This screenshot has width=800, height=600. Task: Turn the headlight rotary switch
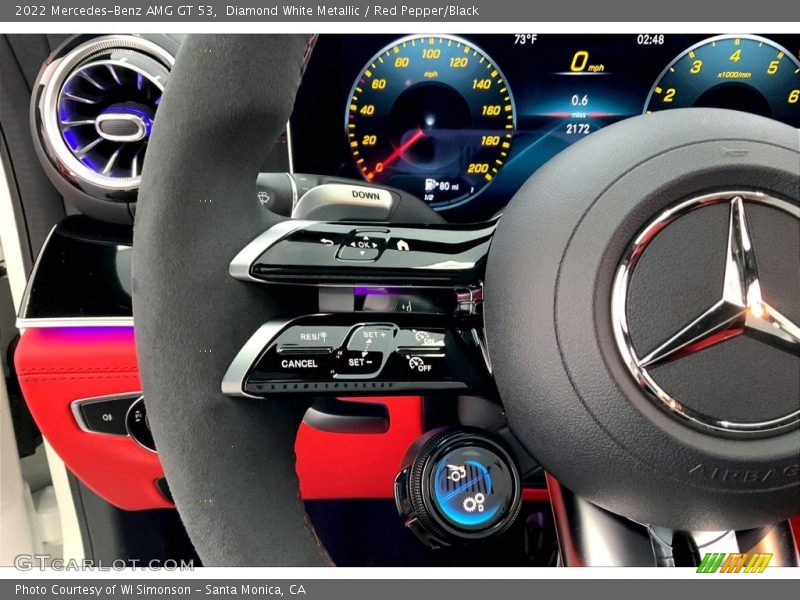(x=140, y=422)
